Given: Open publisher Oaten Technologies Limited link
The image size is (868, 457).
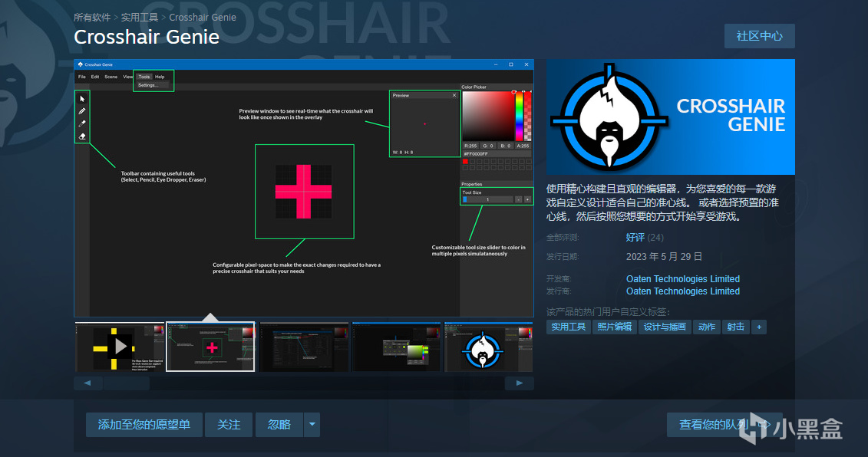Looking at the screenshot, I should (682, 291).
